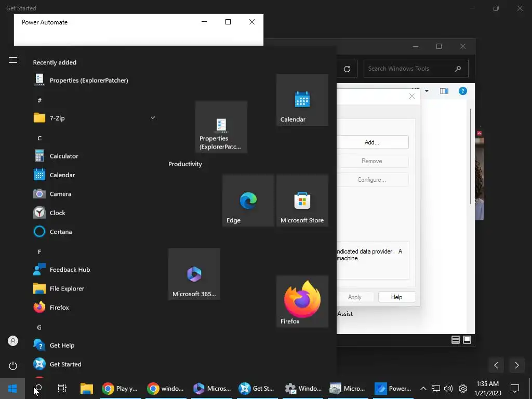Screen dimensions: 532x399
Task: Show hidden system tray icons
Action: pyautogui.click(x=423, y=389)
